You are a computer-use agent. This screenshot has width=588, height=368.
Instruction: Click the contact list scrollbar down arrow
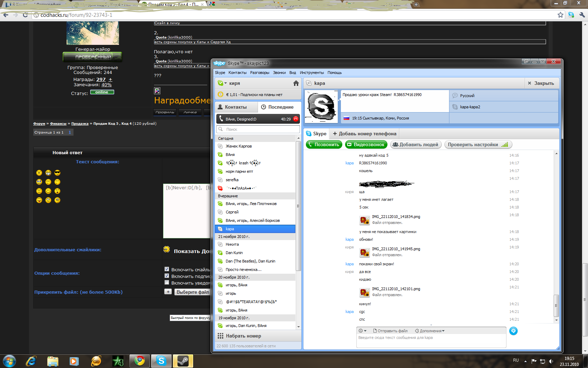[299, 327]
